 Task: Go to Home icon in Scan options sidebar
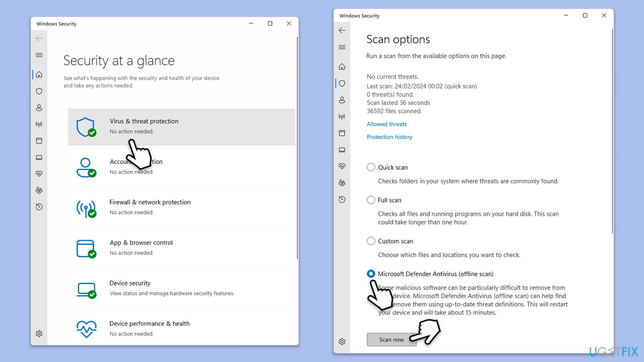(x=342, y=67)
